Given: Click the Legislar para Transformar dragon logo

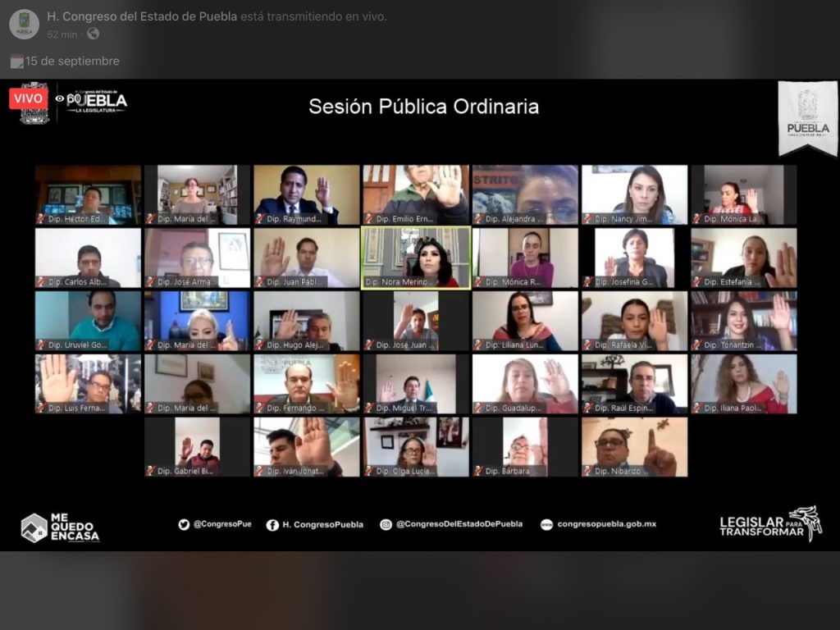Looking at the screenshot, I should click(x=806, y=523).
